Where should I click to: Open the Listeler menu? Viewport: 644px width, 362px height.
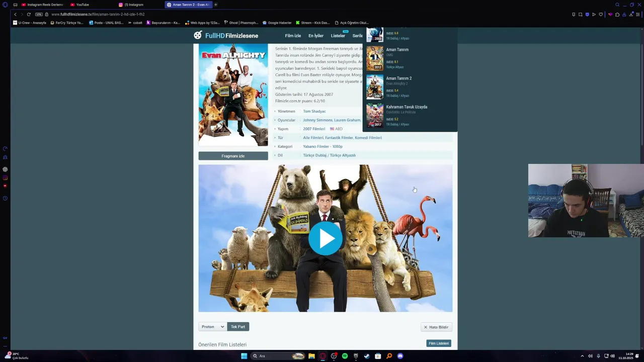click(338, 36)
